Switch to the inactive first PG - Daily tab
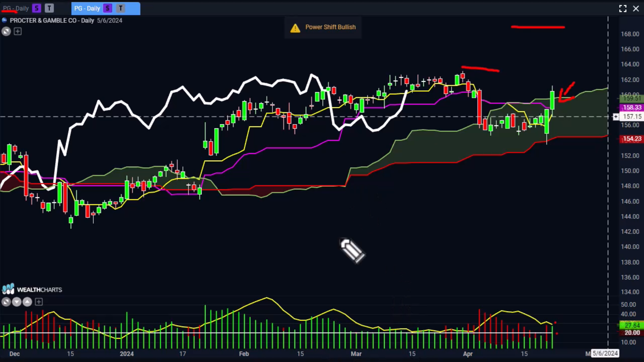 [x=16, y=8]
